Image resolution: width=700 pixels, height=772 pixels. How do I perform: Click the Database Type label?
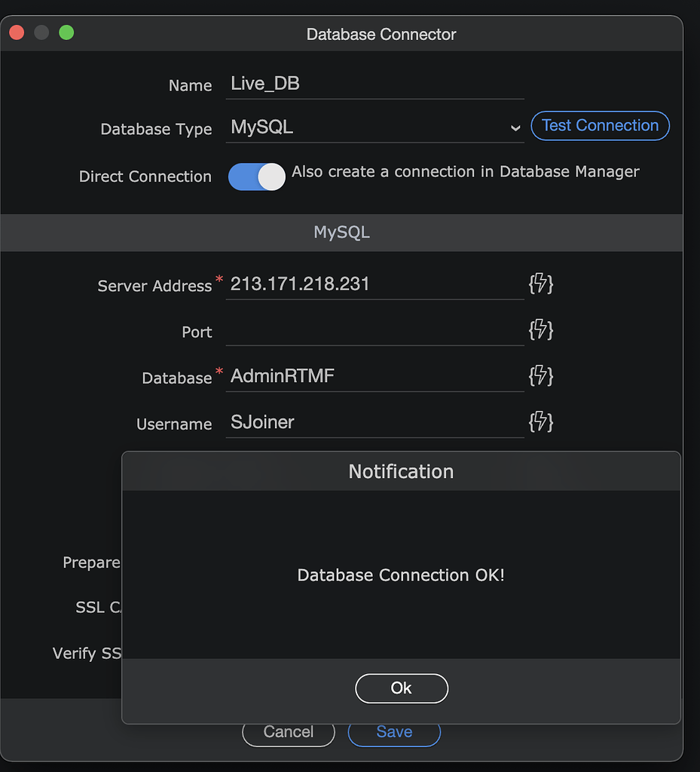156,129
